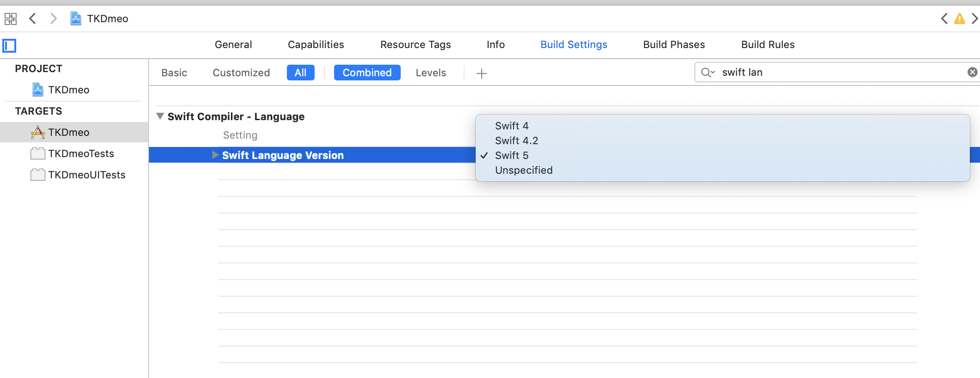The width and height of the screenshot is (980, 378).
Task: Toggle the project and targets list sidebar
Action: click(9, 45)
